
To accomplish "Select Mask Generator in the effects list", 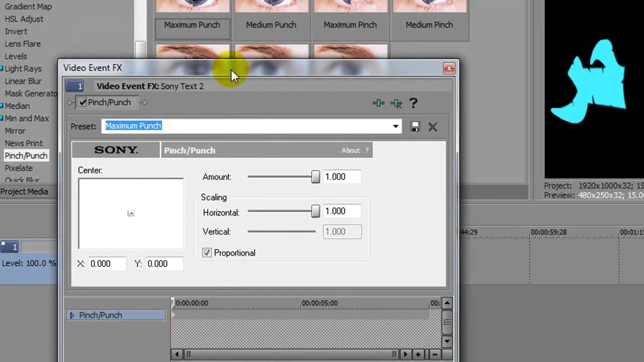I will 31,94.
